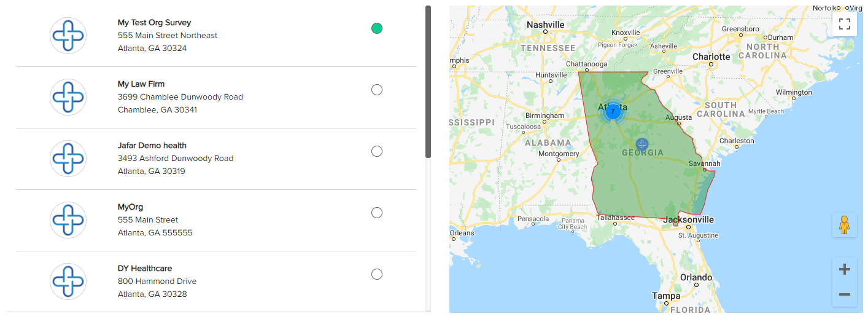Open DY Healthcare logo icon
Image resolution: width=868 pixels, height=319 pixels.
point(68,282)
